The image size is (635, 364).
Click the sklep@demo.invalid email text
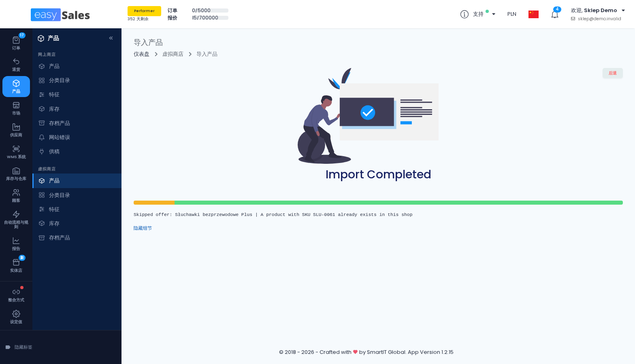pos(599,19)
